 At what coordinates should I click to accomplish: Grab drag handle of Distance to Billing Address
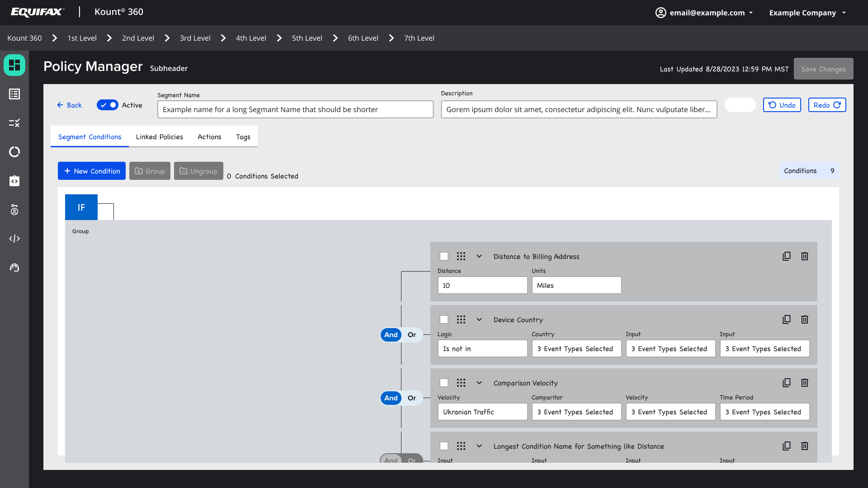pos(461,256)
